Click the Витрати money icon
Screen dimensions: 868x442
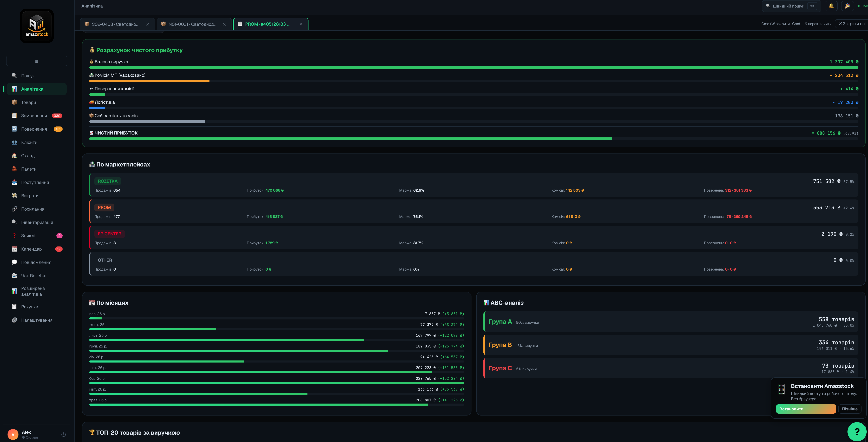click(14, 196)
